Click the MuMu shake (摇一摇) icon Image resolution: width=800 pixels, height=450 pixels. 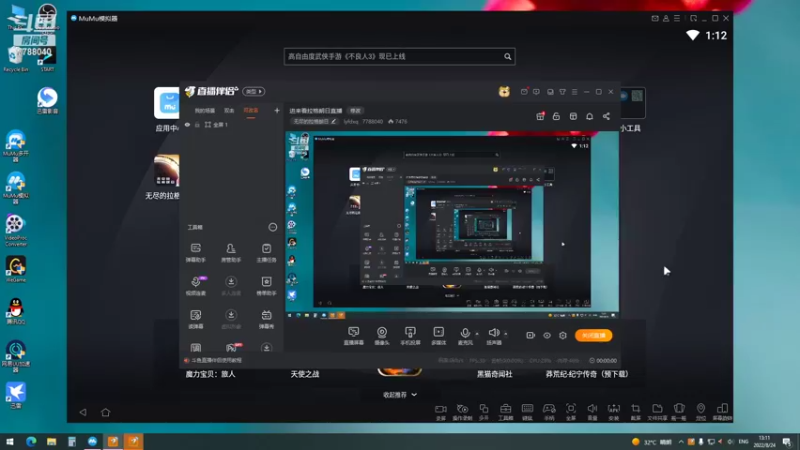(x=679, y=409)
